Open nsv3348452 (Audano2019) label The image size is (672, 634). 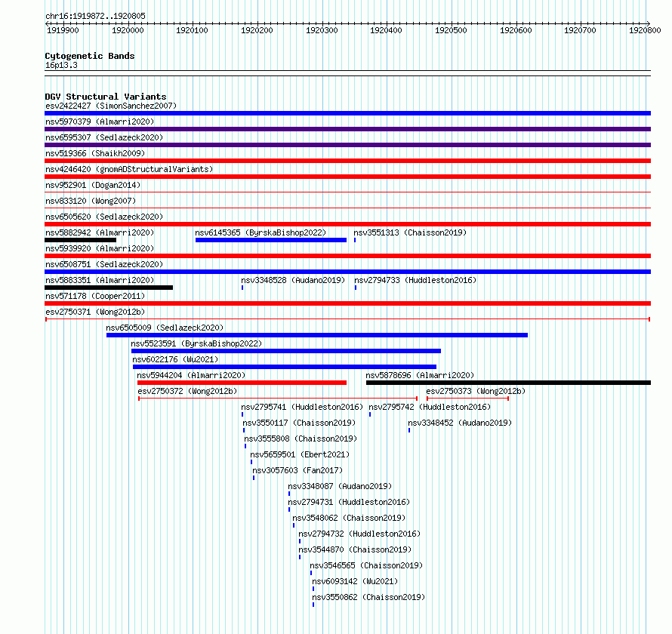pyautogui.click(x=460, y=423)
